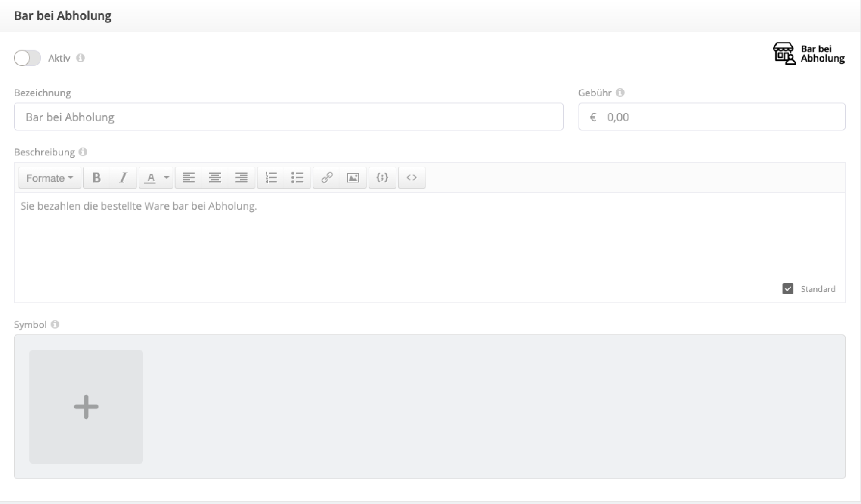Click the Bezeichnung input field
861x504 pixels.
click(x=288, y=117)
